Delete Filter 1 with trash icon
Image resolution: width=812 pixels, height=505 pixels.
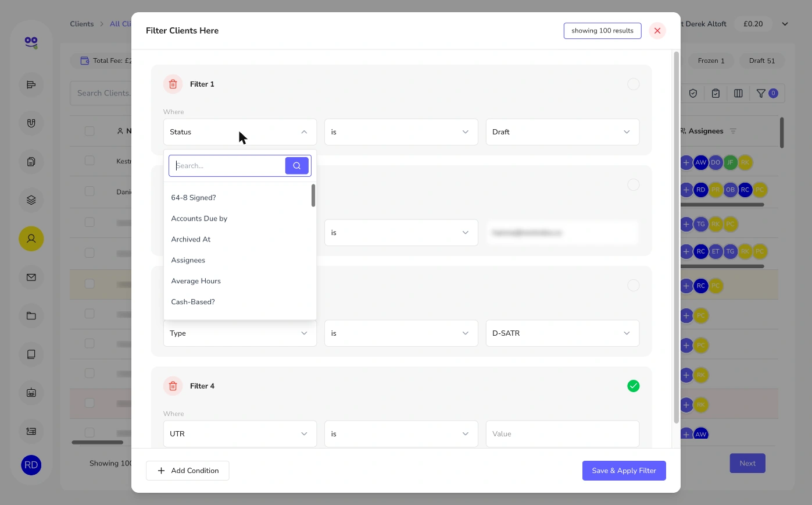173,84
